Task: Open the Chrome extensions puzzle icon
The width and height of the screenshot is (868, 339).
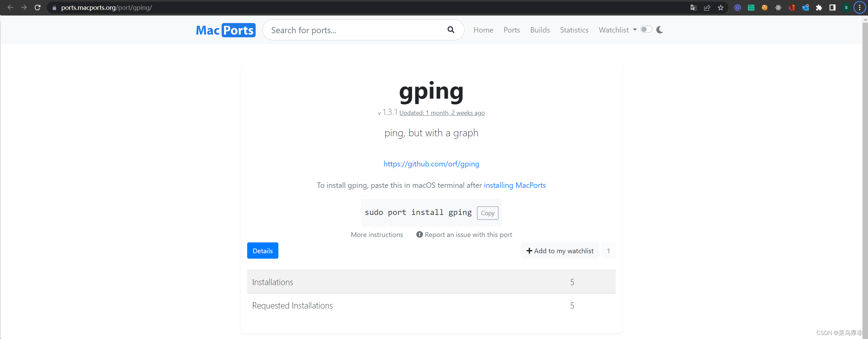Action: click(820, 7)
